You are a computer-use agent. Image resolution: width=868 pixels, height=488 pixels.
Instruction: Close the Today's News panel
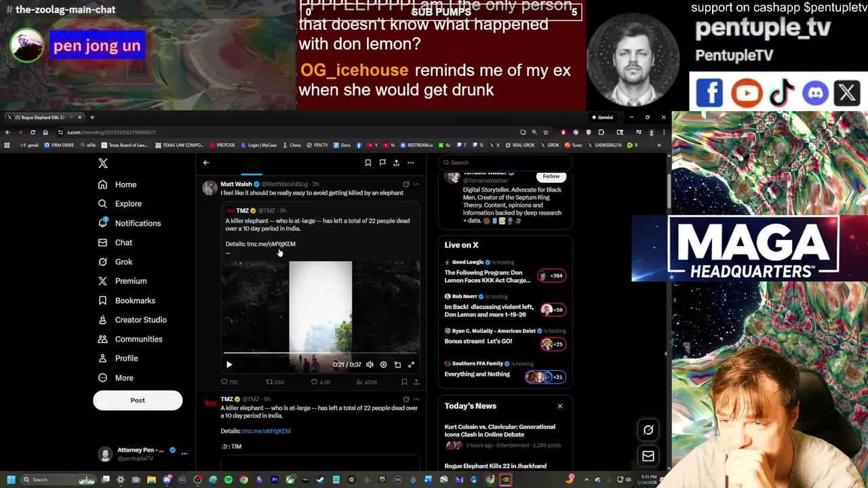tap(560, 406)
